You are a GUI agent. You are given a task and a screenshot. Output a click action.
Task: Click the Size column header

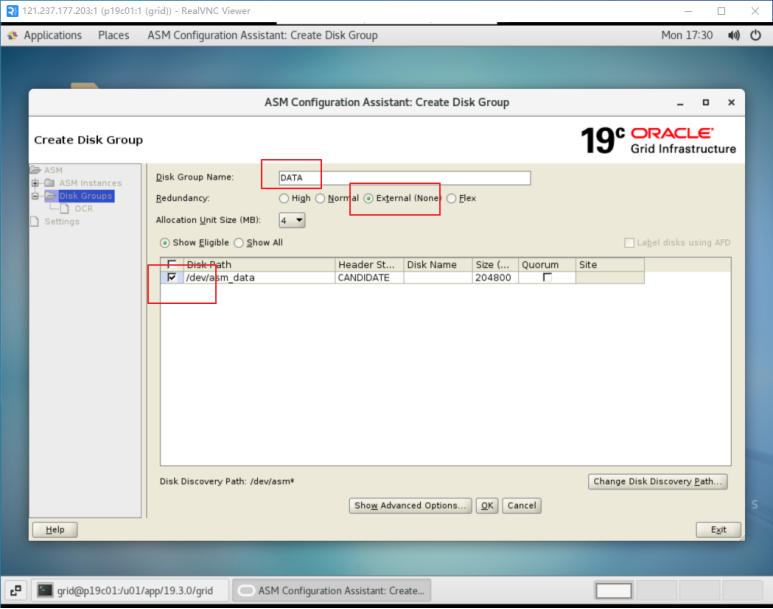tap(495, 265)
